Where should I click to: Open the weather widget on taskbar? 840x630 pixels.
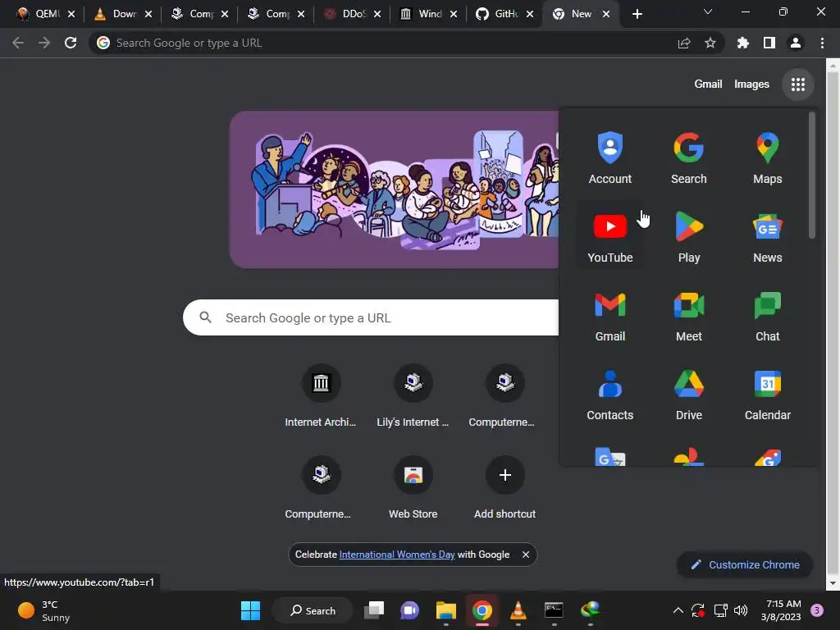(45, 610)
